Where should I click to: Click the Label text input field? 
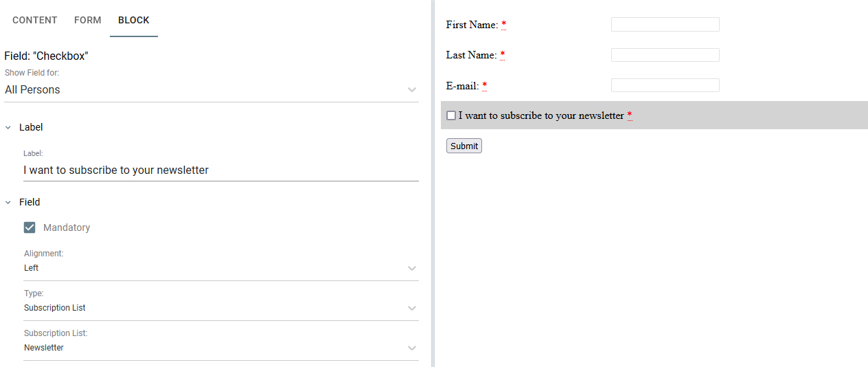220,170
